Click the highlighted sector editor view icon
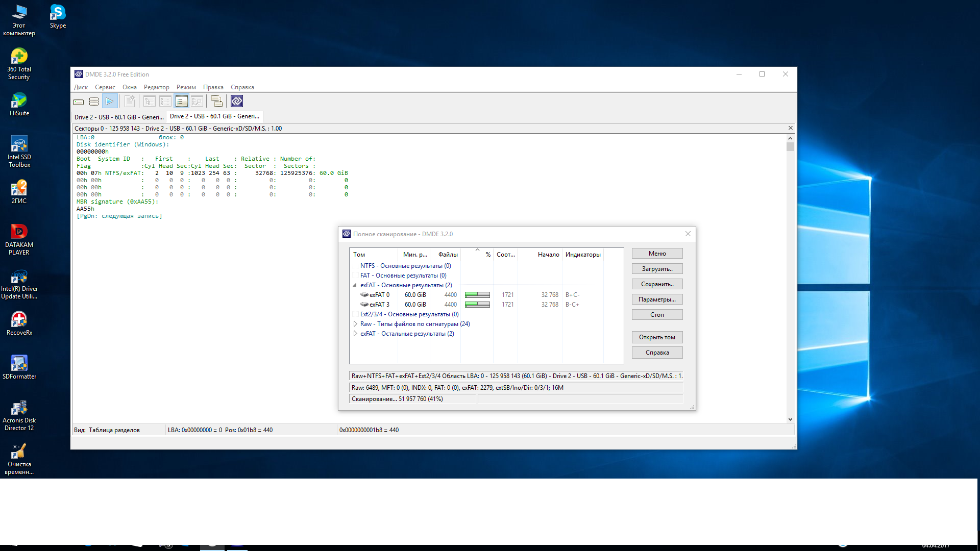 coord(181,102)
